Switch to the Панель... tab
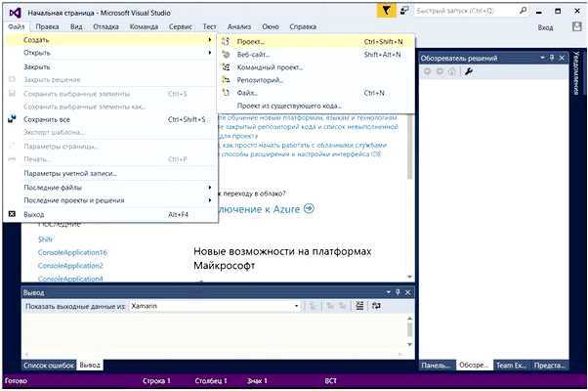Image resolution: width=588 pixels, height=391 pixels. click(x=437, y=366)
